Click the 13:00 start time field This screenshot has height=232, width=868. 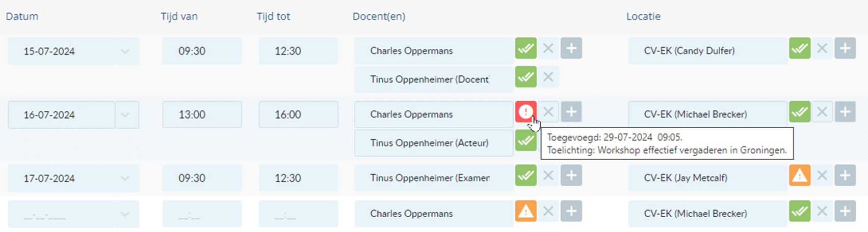[202, 114]
